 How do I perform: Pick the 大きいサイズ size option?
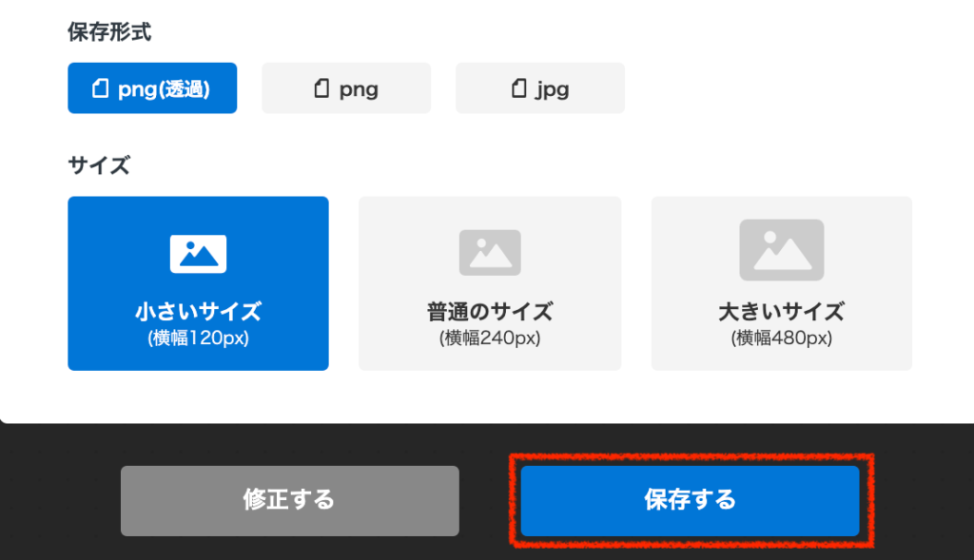pos(781,283)
